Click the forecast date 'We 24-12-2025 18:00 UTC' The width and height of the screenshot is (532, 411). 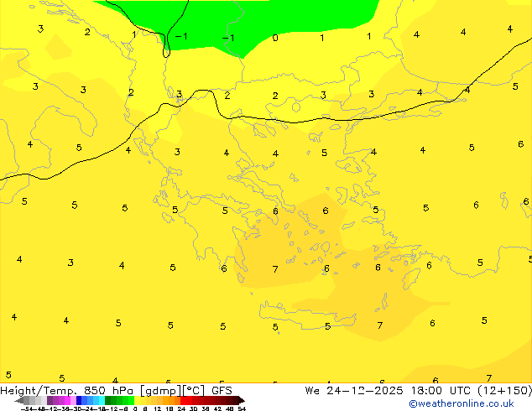(388, 391)
